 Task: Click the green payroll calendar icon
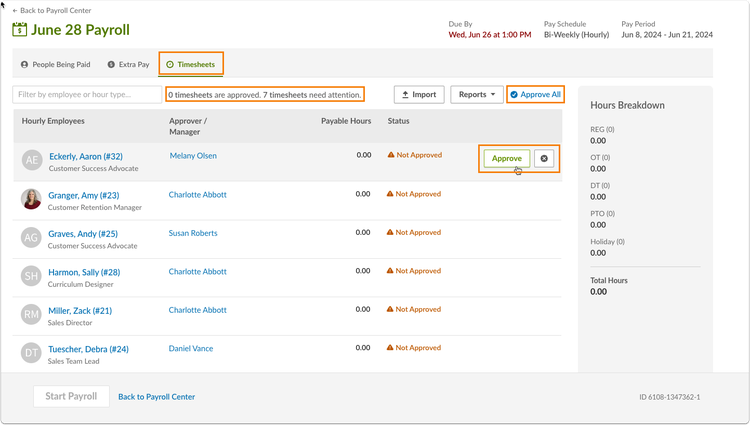(19, 30)
